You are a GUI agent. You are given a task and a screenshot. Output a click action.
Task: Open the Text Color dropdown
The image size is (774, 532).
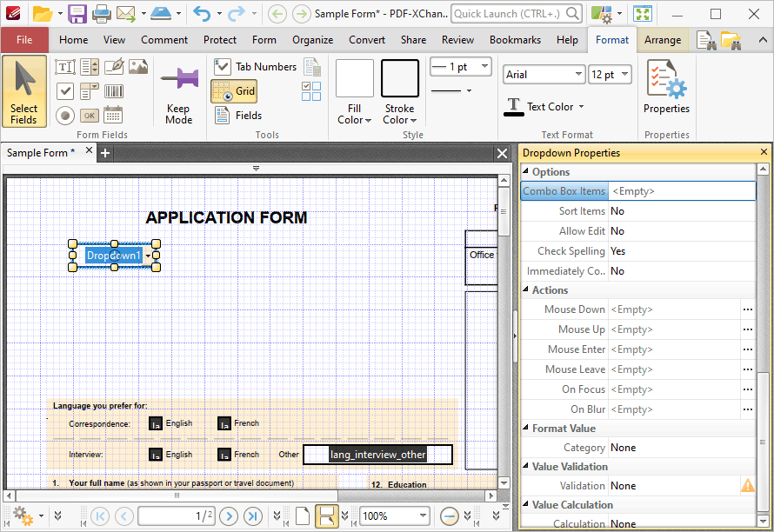(x=582, y=107)
